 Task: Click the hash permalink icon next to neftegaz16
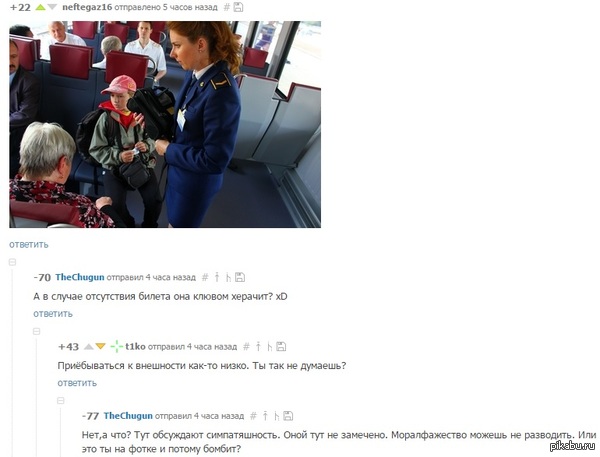(227, 7)
